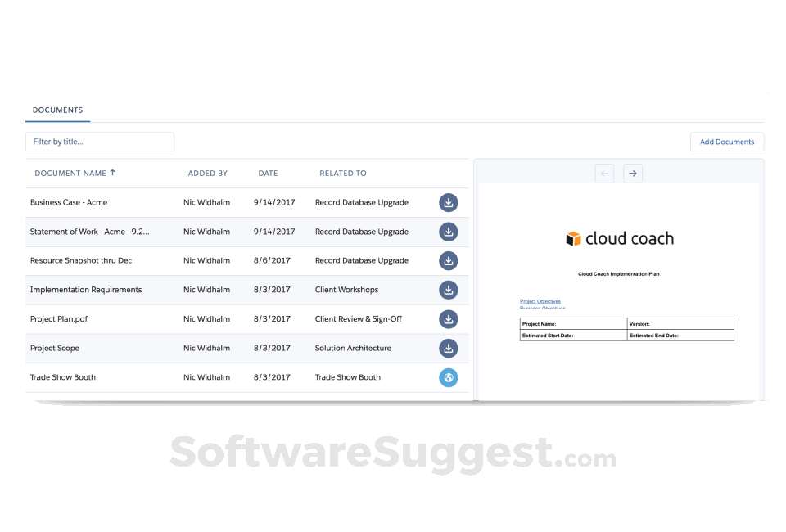Open the Business Objectives link in preview

point(538,309)
